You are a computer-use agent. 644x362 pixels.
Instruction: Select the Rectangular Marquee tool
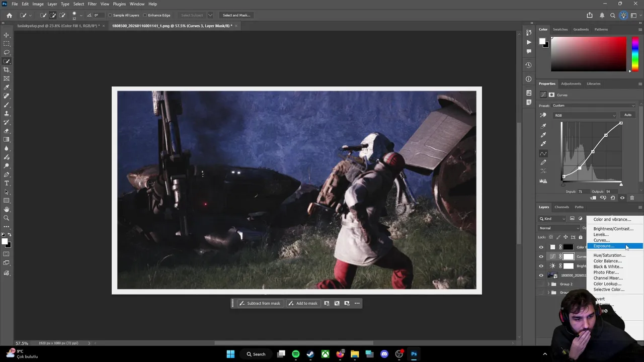pos(7,44)
